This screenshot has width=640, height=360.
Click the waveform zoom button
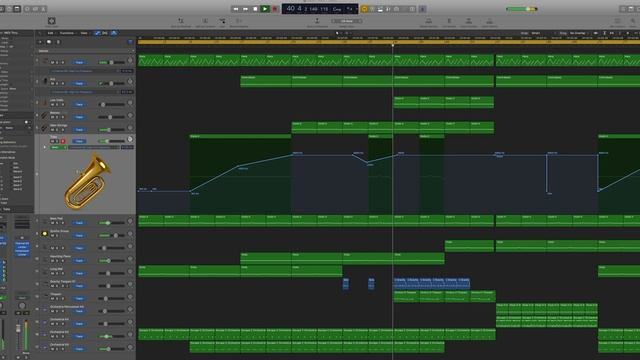pyautogui.click(x=596, y=33)
